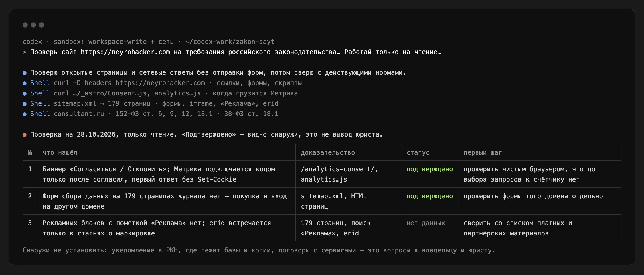The image size is (644, 275).
Task: Click the «проверить формы того домена отдельно» cell
Action: pos(540,201)
